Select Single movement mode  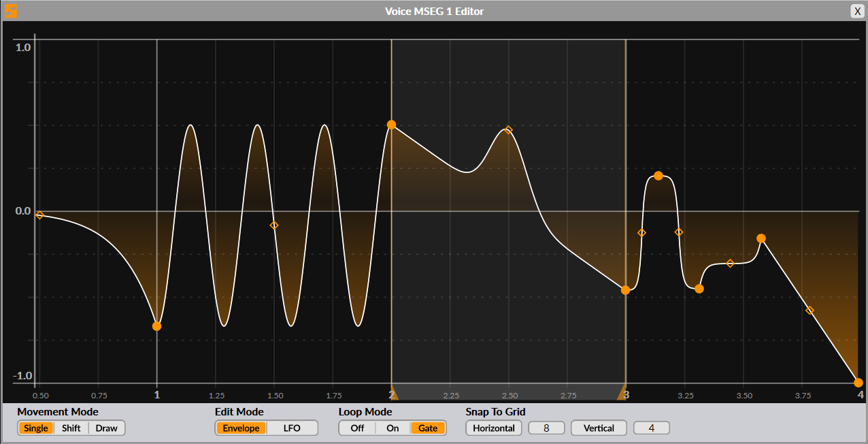click(36, 428)
